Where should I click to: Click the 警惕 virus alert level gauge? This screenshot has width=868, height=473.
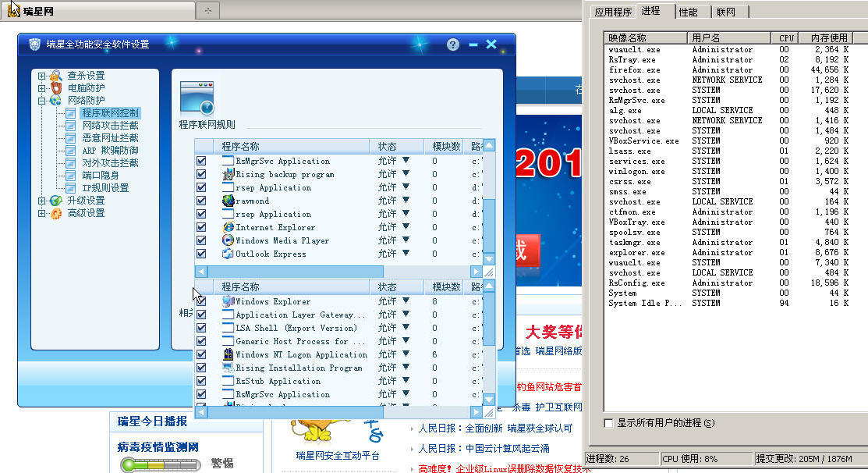pyautogui.click(x=161, y=464)
